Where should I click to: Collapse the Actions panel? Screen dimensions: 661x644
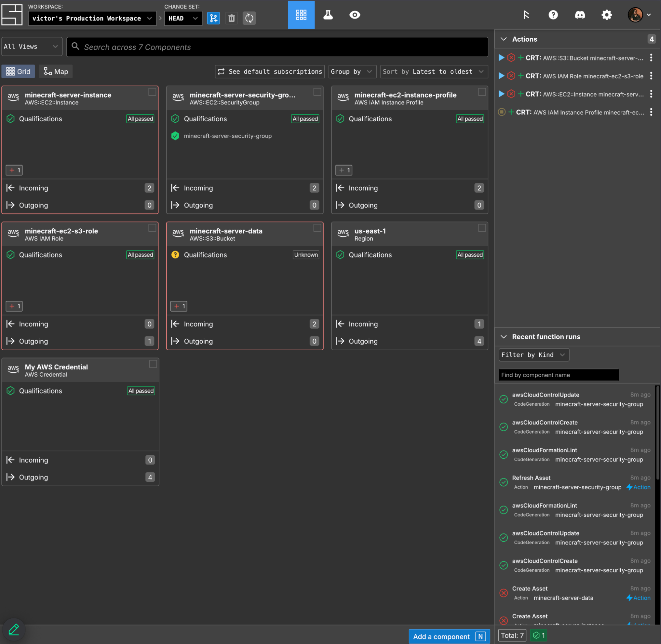504,39
